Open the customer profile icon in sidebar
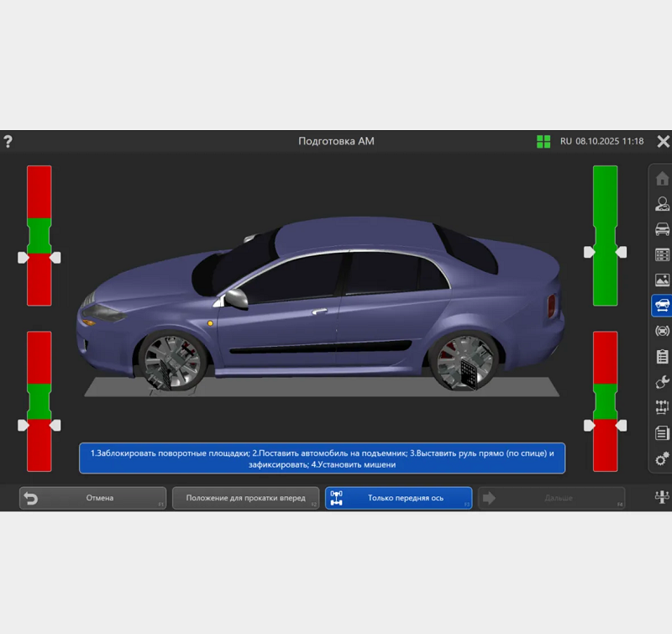The height and width of the screenshot is (634, 672). 662,203
